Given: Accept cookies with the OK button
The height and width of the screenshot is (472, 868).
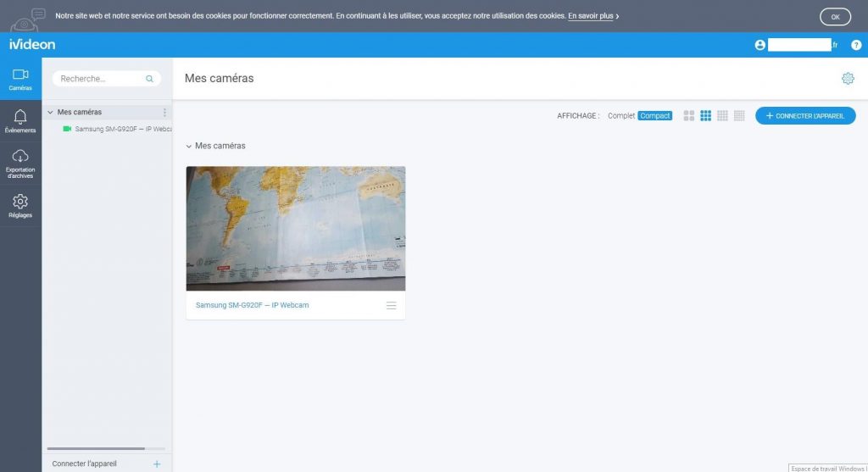Looking at the screenshot, I should pos(834,16).
